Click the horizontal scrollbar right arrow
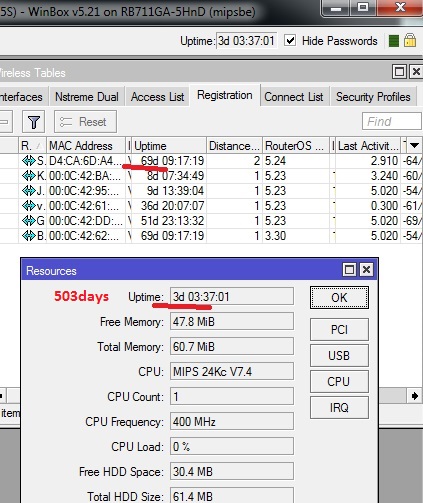Image resolution: width=423 pixels, height=503 pixels. click(415, 396)
